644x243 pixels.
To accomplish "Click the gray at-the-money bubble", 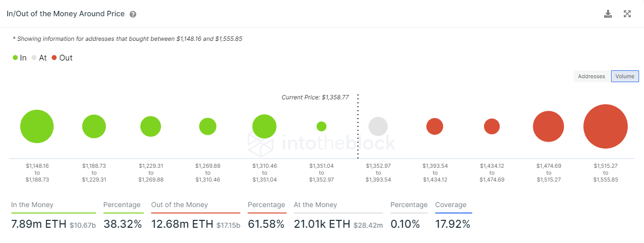I will (378, 126).
